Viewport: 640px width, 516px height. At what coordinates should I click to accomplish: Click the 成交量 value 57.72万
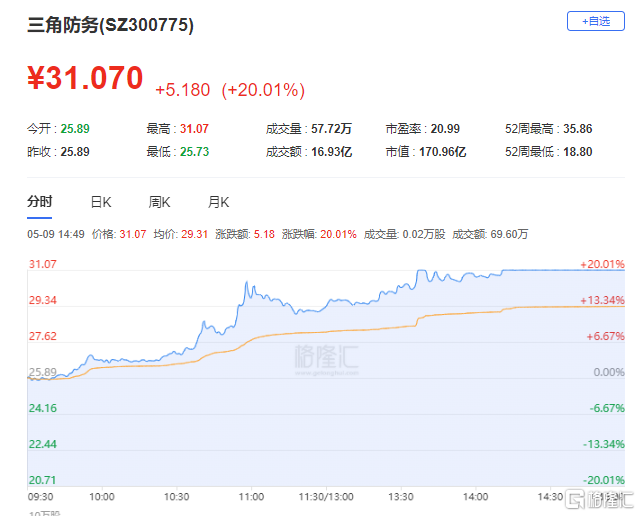[331, 129]
